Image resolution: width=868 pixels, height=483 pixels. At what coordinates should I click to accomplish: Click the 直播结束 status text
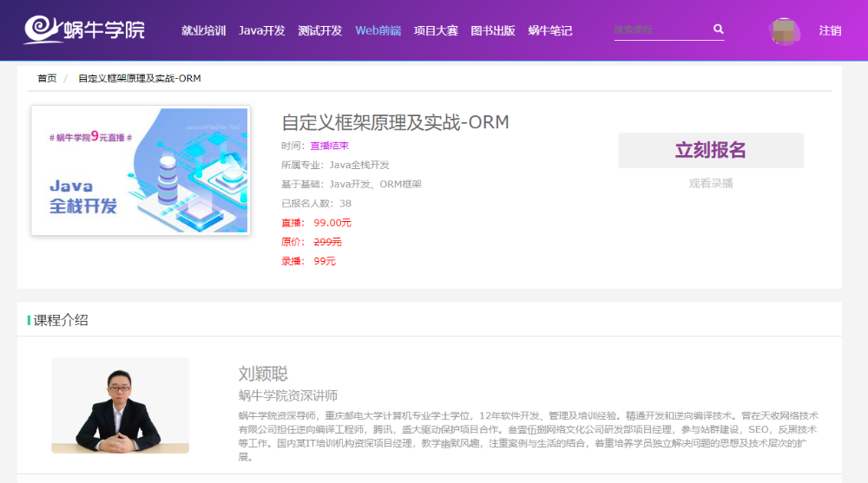pos(329,146)
